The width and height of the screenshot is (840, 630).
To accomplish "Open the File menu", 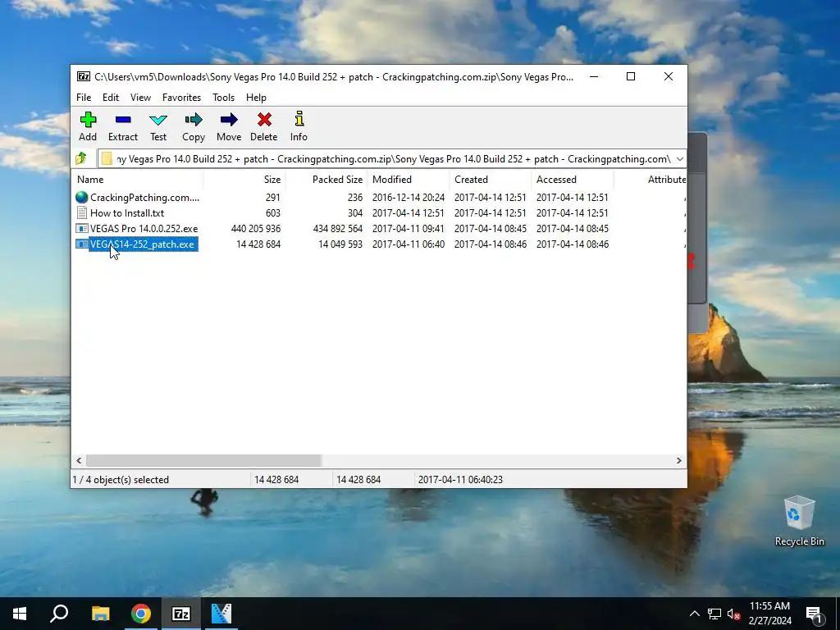I will point(84,98).
